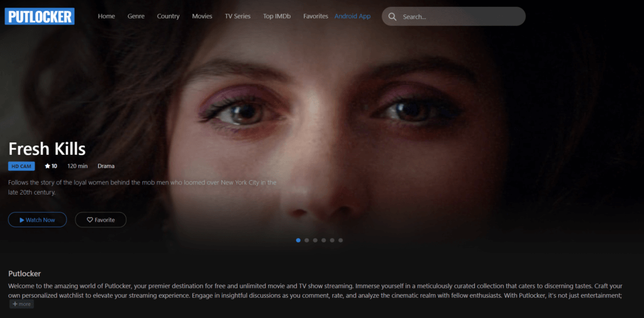The height and width of the screenshot is (318, 644).
Task: Click the HD CAM quality badge
Action: [21, 166]
